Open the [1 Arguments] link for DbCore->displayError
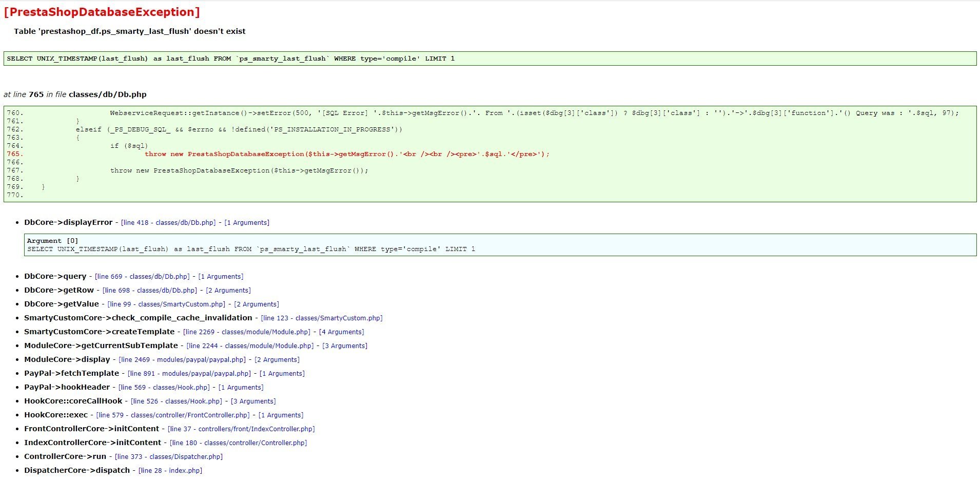980x480 pixels. [x=247, y=223]
